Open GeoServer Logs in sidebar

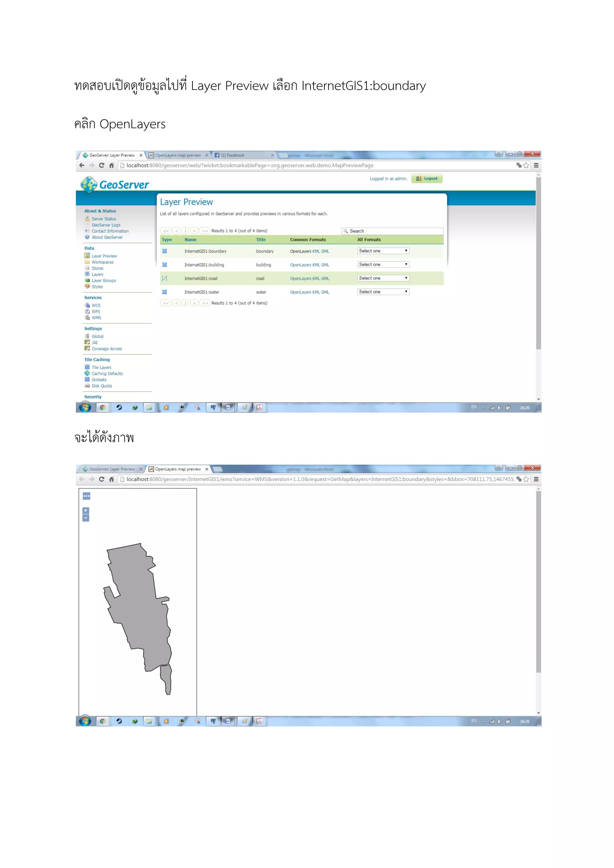click(106, 225)
